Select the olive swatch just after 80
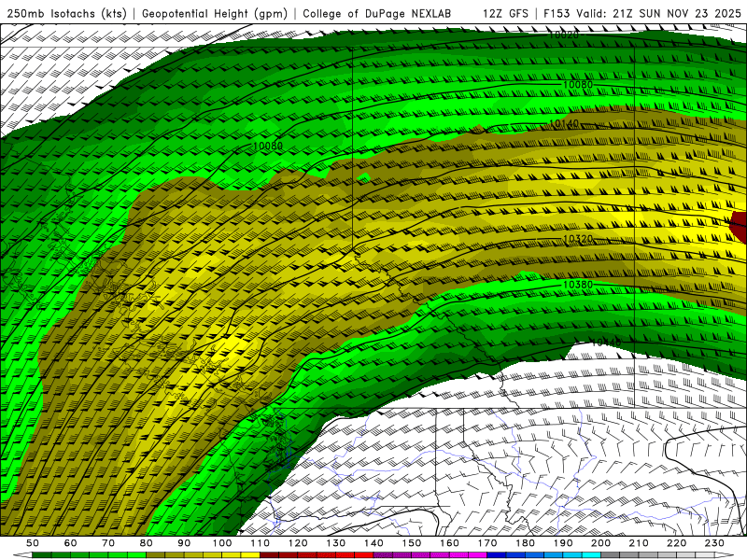Viewport: 747px width, 560px height. [x=155, y=555]
